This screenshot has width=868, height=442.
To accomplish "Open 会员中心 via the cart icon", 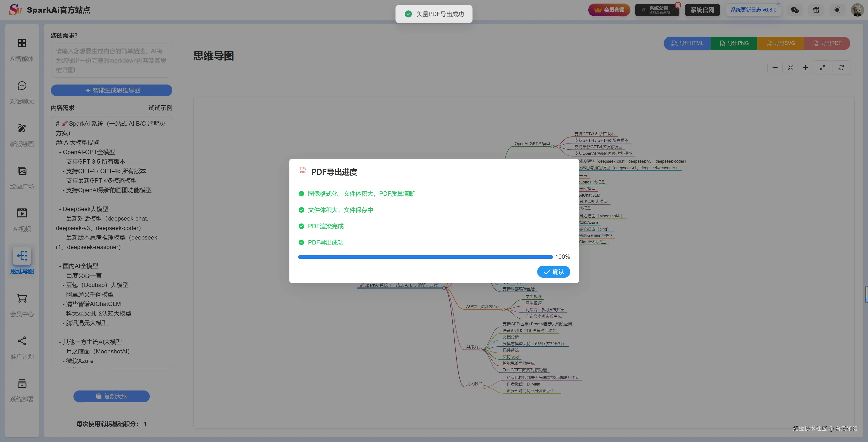I will coord(21,299).
